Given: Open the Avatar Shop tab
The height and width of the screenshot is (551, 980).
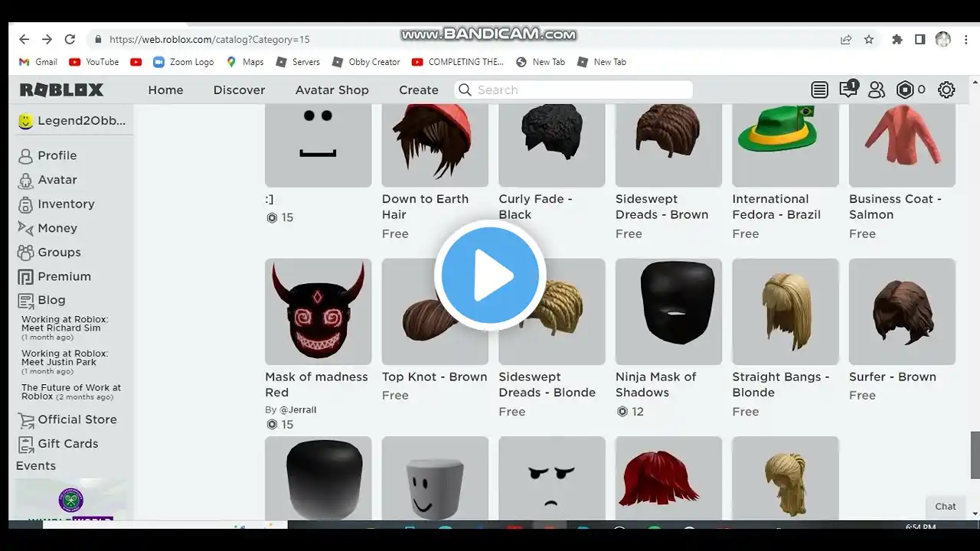Looking at the screenshot, I should click(x=332, y=90).
